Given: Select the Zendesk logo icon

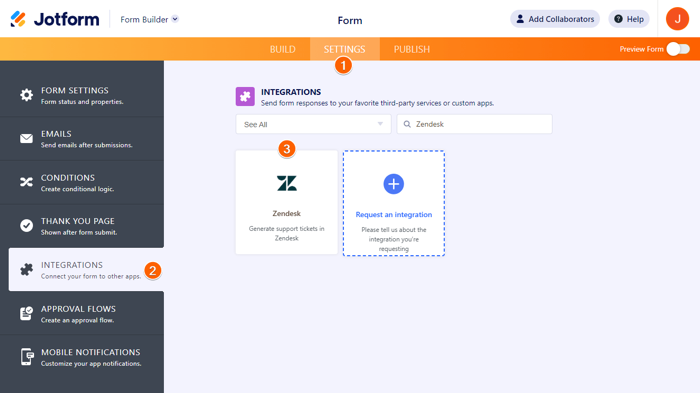Looking at the screenshot, I should coord(287,183).
